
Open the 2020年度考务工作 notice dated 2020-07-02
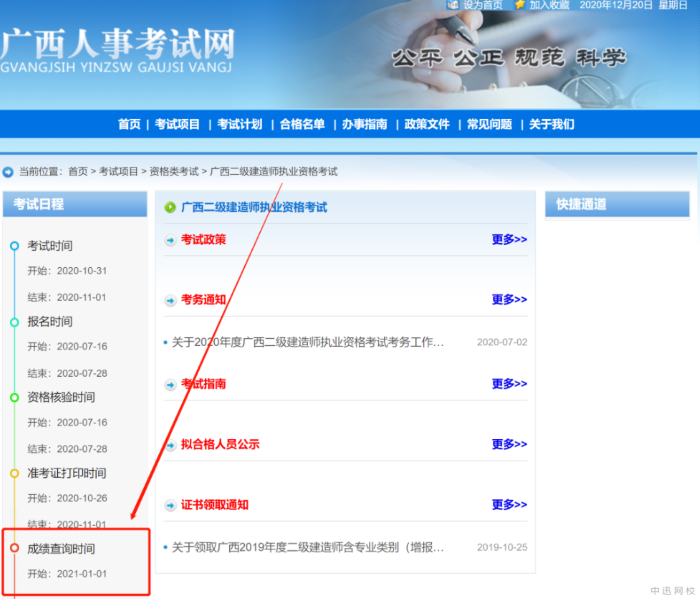pyautogui.click(x=307, y=342)
